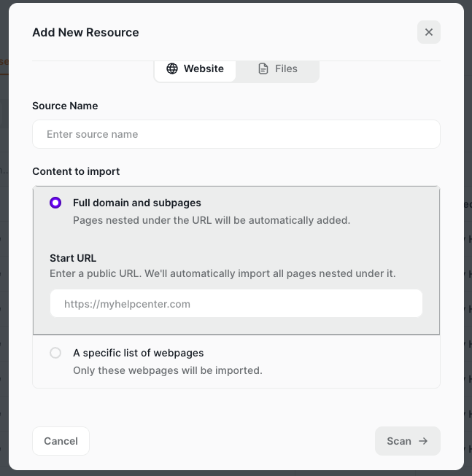Image resolution: width=472 pixels, height=476 pixels.
Task: Click the Content to import heading
Action: (x=76, y=171)
